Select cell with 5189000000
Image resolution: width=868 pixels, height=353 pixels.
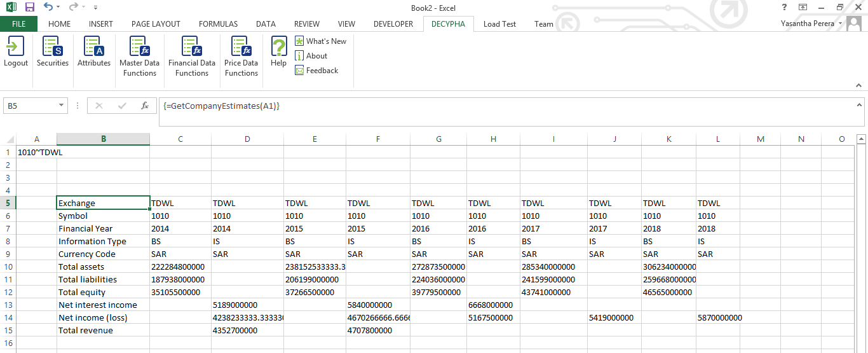(247, 305)
